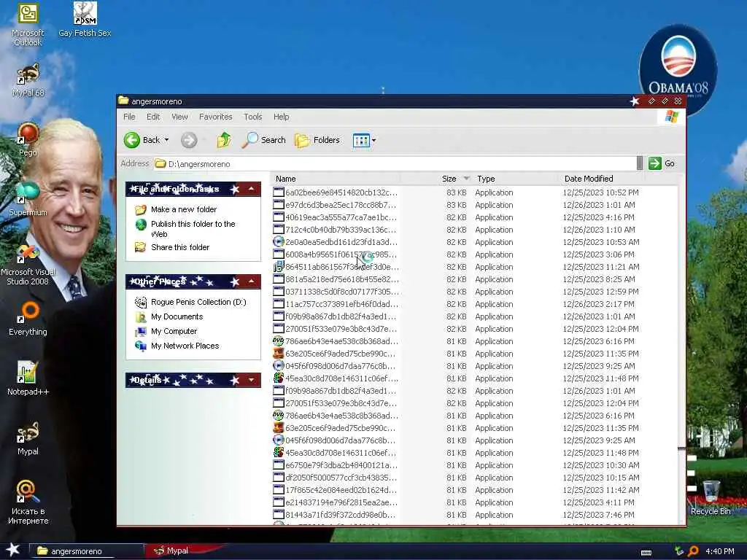This screenshot has width=747, height=560.
Task: Sort by the Date Modified column header
Action: tap(601, 179)
